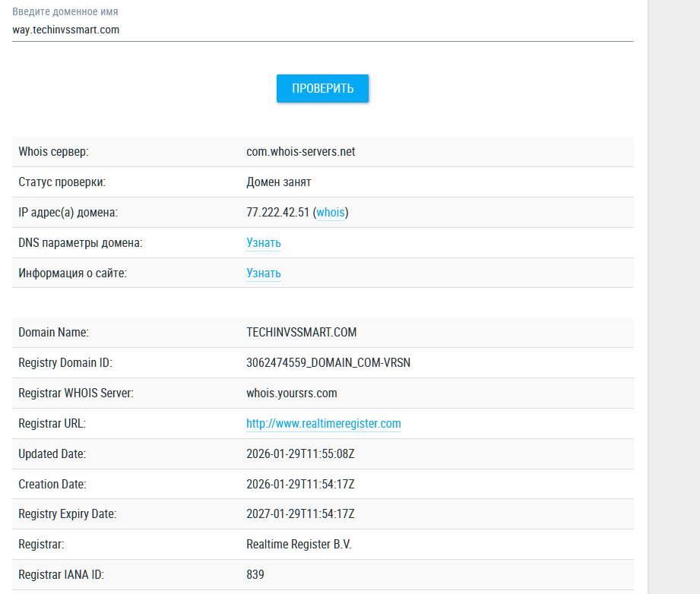Image resolution: width=700 pixels, height=594 pixels.
Task: Click Узнать link for DNS параметры домена
Action: 264,243
